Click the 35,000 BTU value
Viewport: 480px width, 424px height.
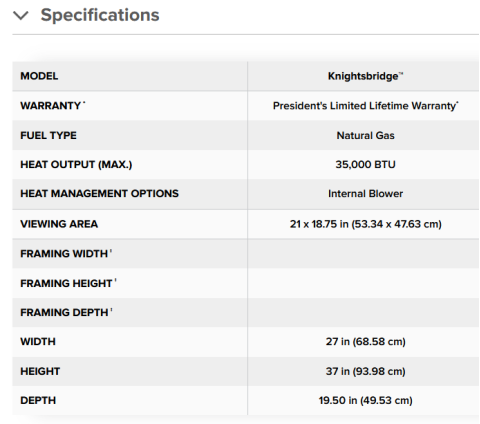tap(365, 165)
